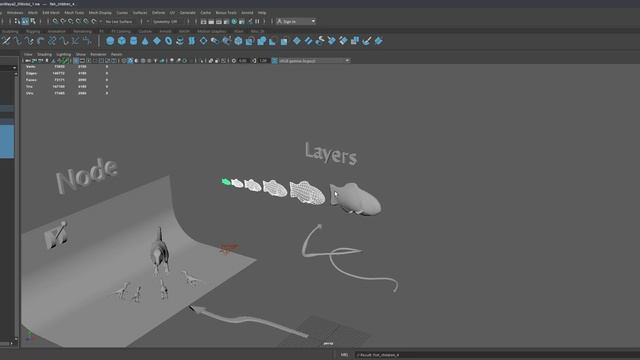Toggle smooth shade all in the viewport

(x=130, y=61)
